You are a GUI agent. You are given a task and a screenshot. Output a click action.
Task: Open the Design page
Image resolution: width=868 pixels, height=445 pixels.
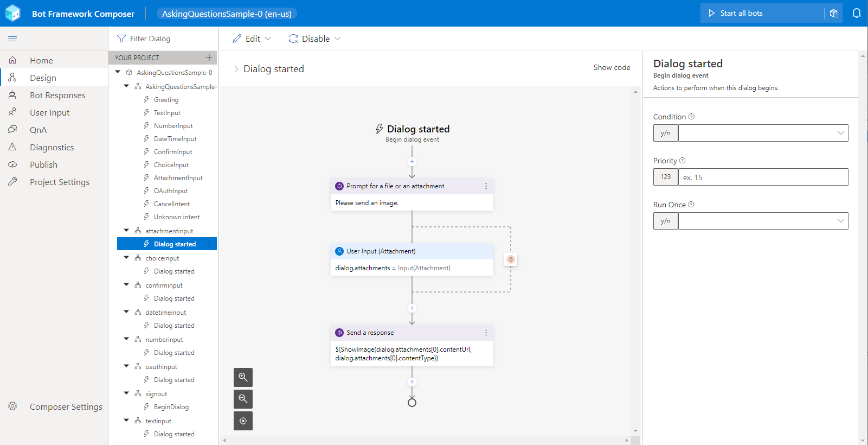tap(54, 78)
